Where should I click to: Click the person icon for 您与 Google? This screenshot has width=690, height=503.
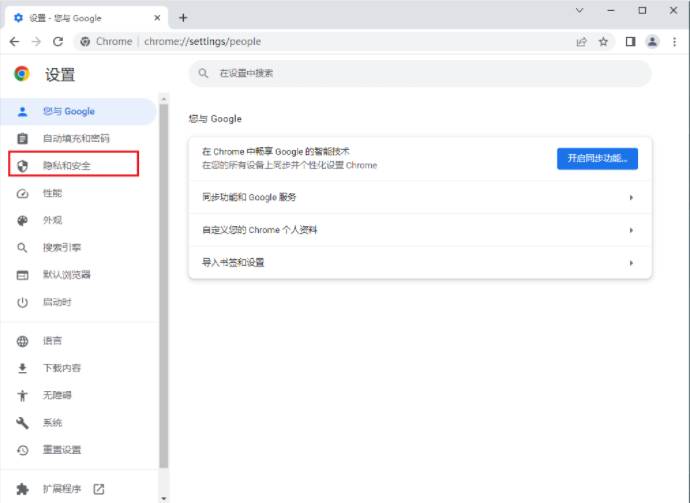[x=22, y=112]
